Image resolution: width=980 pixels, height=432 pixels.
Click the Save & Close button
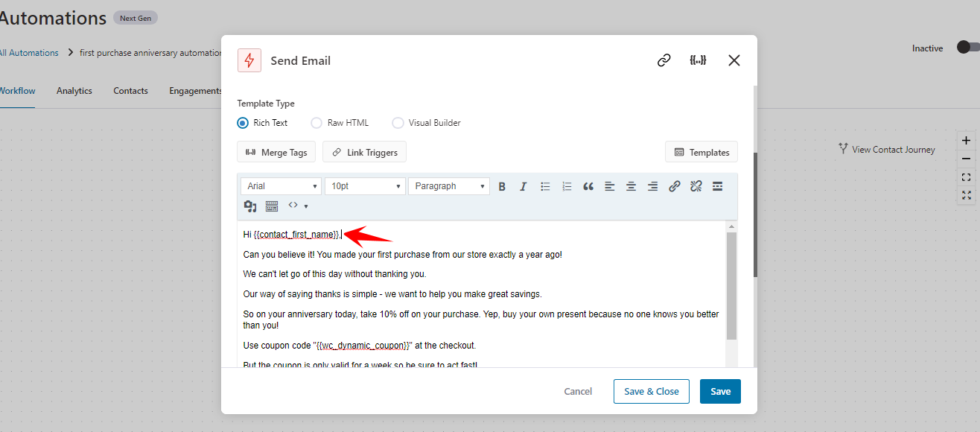click(651, 392)
